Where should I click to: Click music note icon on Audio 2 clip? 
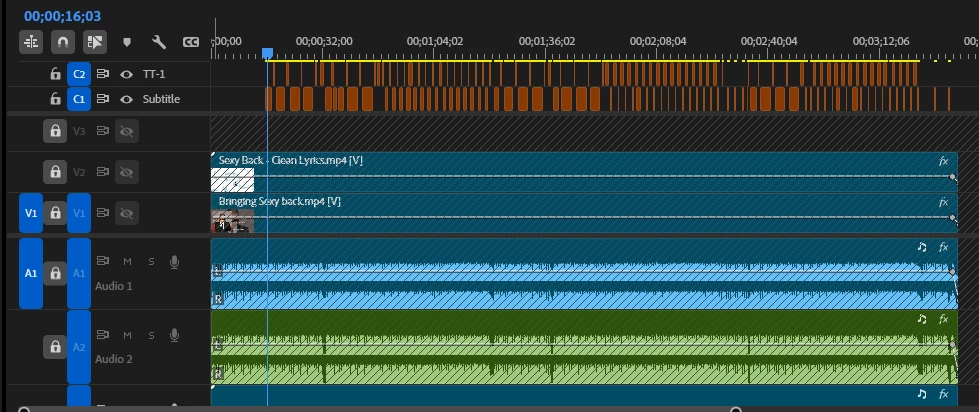922,319
